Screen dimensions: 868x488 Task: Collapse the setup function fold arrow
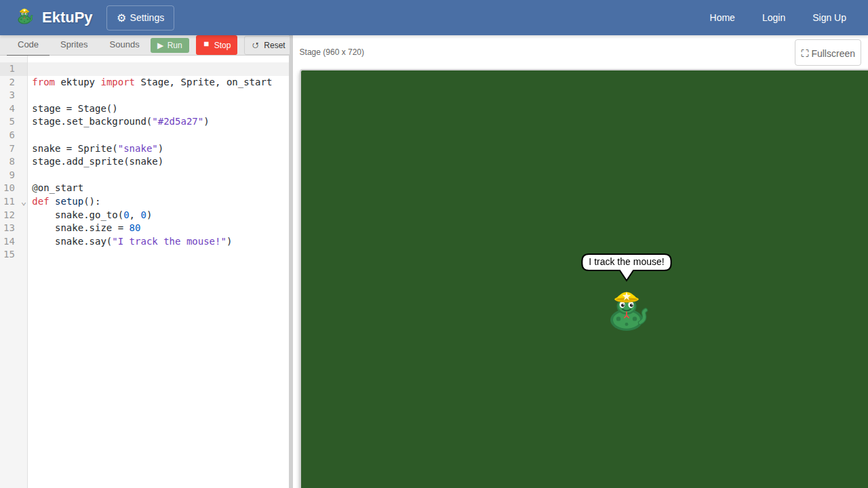pyautogui.click(x=24, y=203)
